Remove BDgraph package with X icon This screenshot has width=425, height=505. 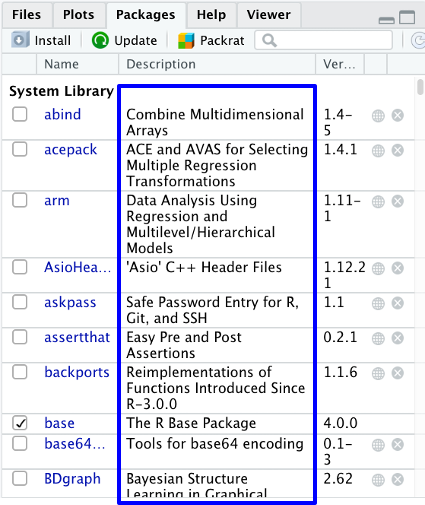pos(398,480)
